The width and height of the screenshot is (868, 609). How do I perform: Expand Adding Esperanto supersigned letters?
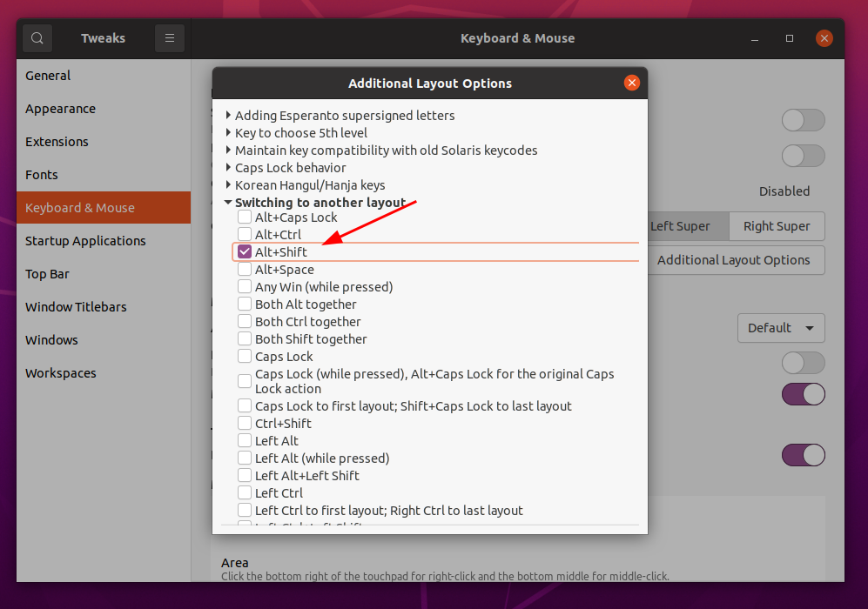[229, 116]
